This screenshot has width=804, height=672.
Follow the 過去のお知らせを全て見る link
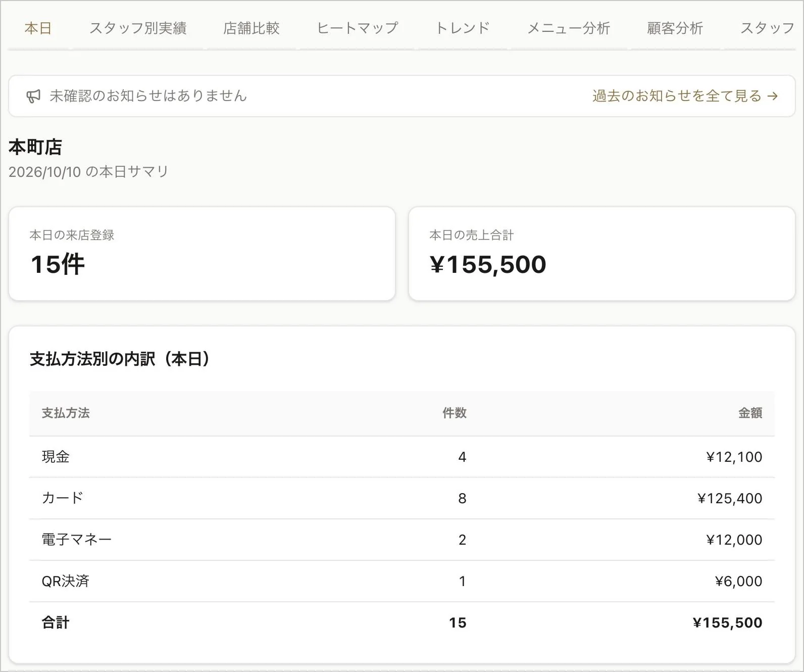click(x=685, y=96)
